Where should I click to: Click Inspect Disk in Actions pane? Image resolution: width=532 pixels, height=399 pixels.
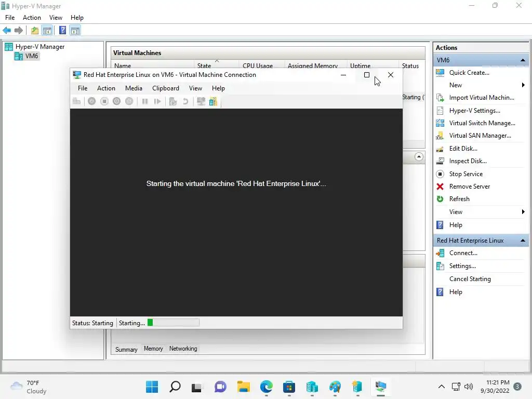click(x=468, y=161)
